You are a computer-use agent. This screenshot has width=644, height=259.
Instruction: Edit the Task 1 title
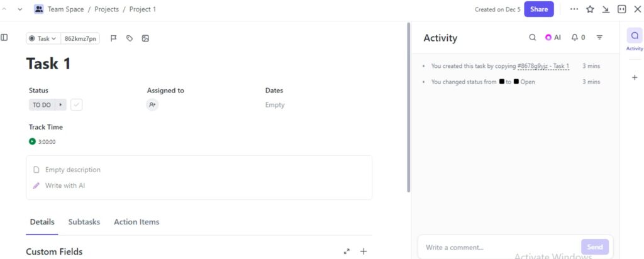tap(48, 63)
